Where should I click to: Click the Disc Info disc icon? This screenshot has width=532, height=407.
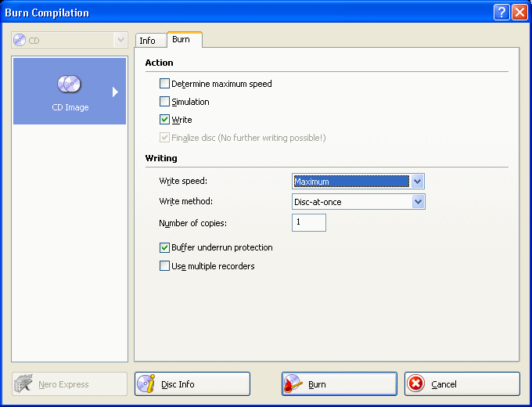point(146,384)
